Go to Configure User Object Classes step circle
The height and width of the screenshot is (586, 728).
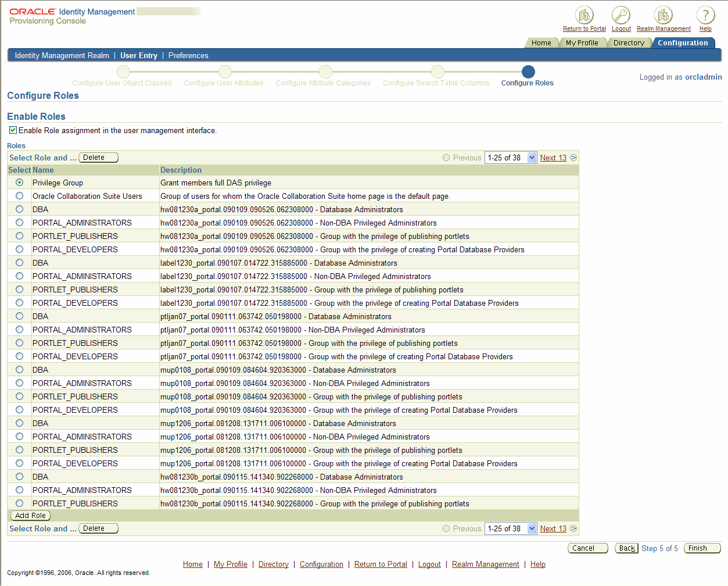click(123, 72)
